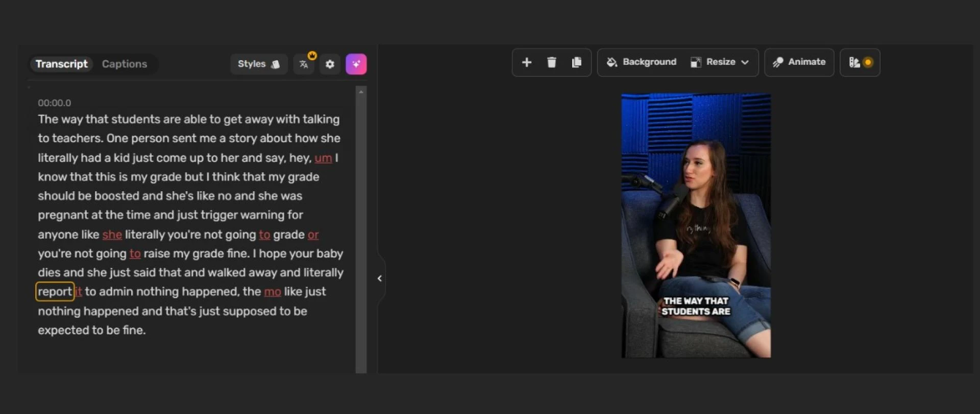Click the red underlined word 'it'
The image size is (980, 414).
pos(78,292)
